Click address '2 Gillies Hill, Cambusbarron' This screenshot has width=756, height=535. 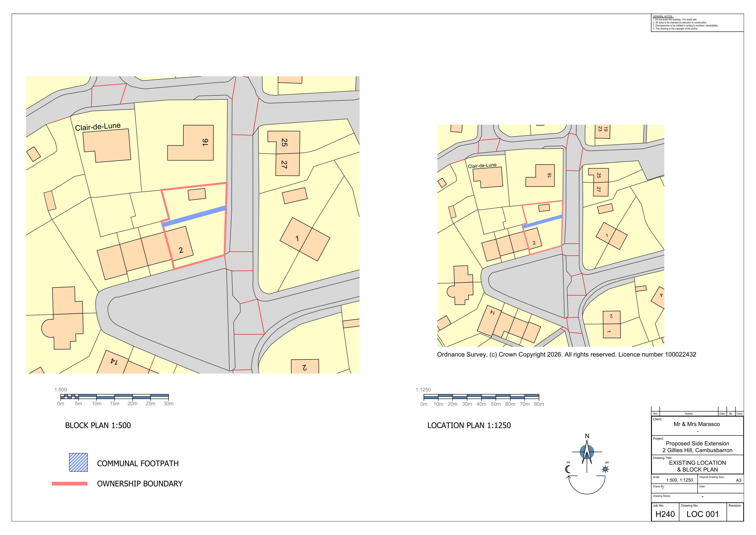(x=697, y=450)
